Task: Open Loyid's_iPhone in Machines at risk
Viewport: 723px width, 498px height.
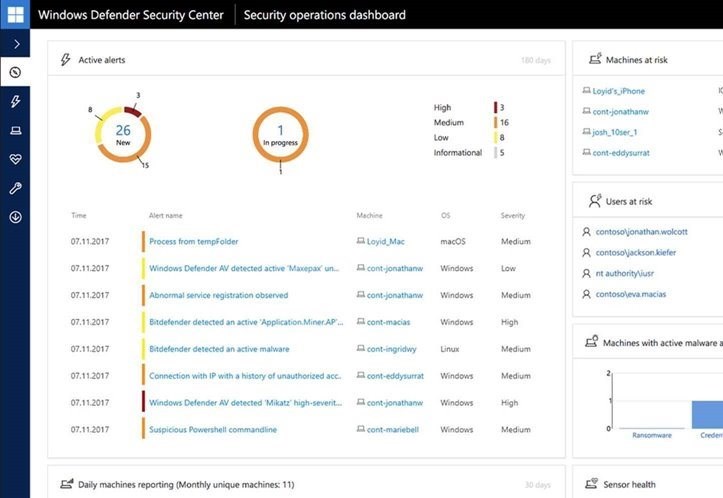Action: pyautogui.click(x=618, y=91)
